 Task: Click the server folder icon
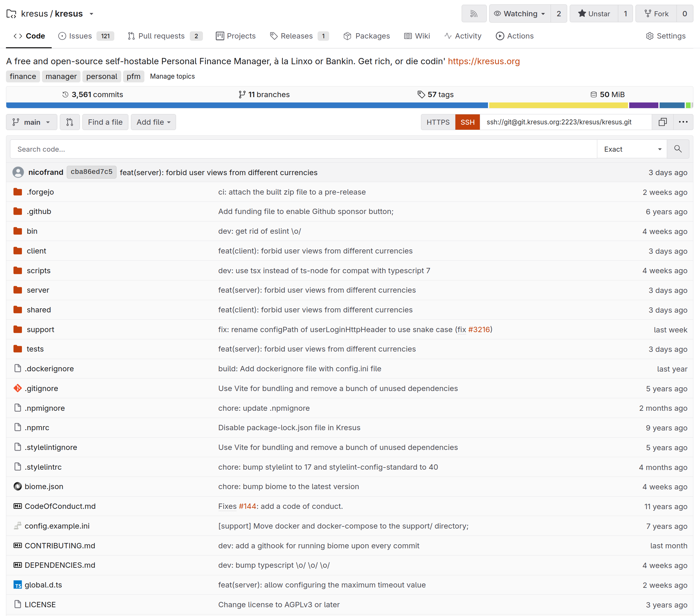[x=18, y=290]
